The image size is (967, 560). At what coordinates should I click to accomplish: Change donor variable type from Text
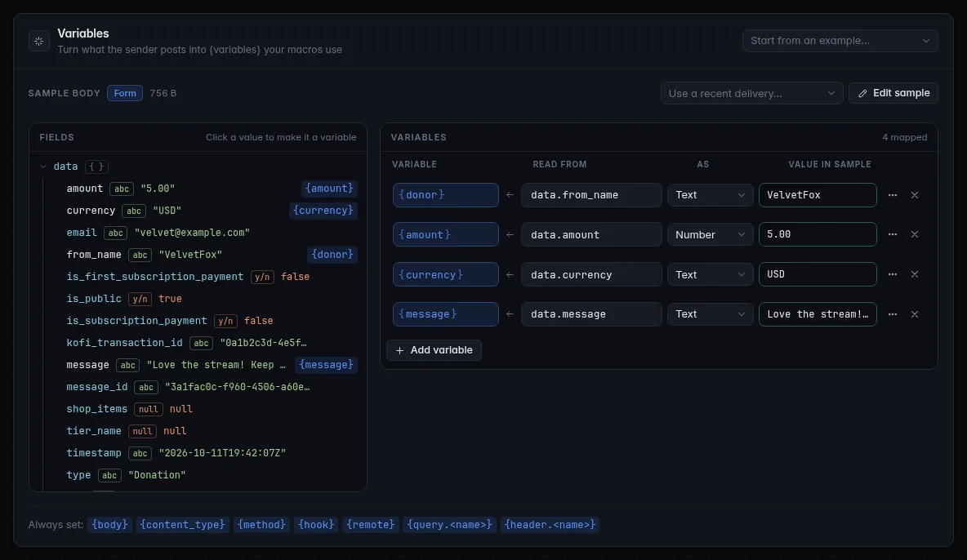click(x=710, y=195)
